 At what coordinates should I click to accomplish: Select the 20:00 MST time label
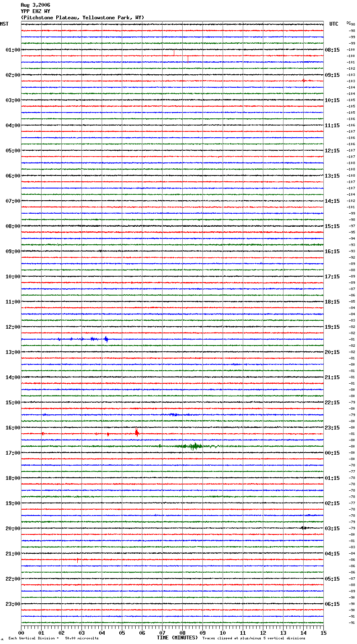tap(13, 529)
